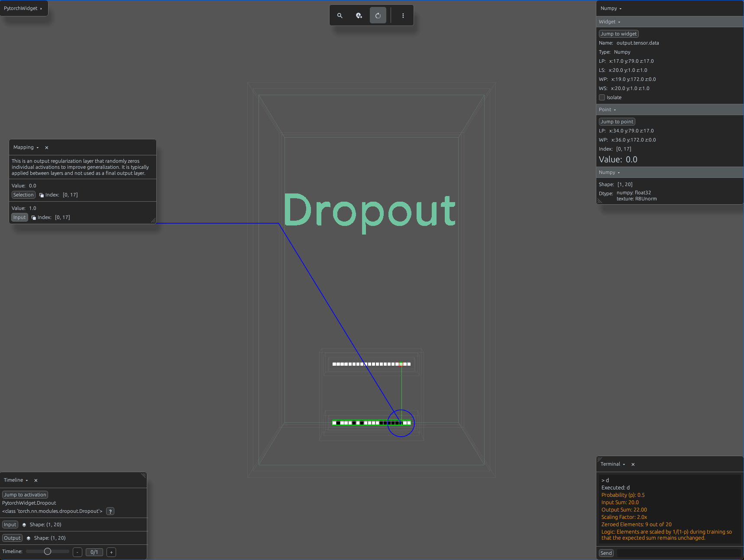
Task: Click Jump to widget button
Action: (618, 34)
